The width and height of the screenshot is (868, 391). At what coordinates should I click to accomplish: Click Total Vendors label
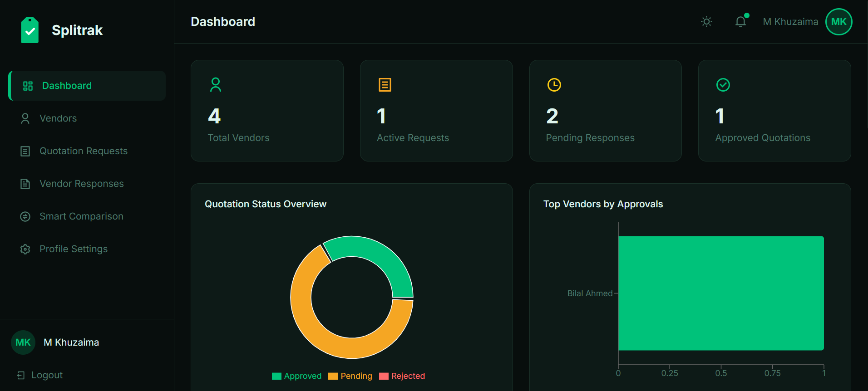(x=238, y=138)
